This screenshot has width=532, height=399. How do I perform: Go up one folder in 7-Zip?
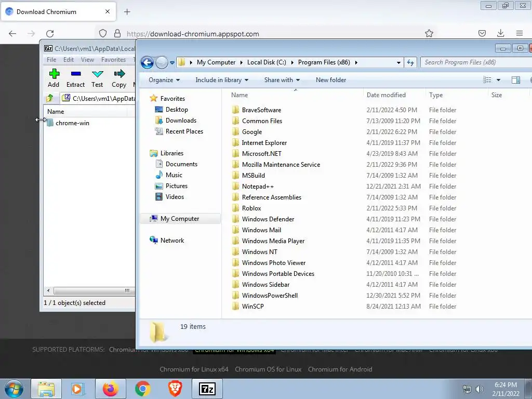[49, 98]
